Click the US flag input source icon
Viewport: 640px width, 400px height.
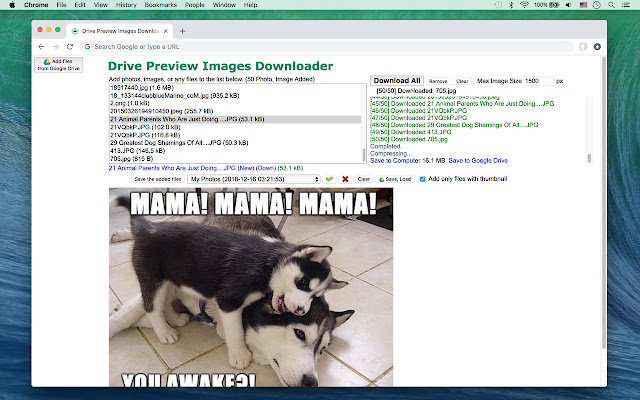583,5
